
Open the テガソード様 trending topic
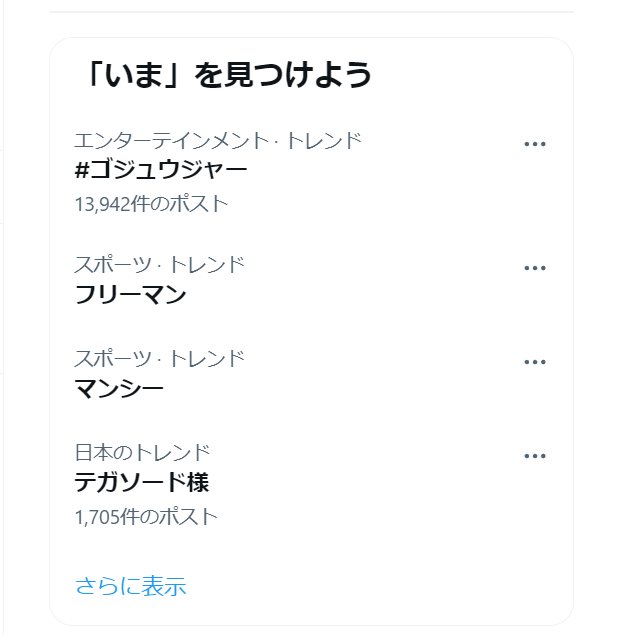142,483
